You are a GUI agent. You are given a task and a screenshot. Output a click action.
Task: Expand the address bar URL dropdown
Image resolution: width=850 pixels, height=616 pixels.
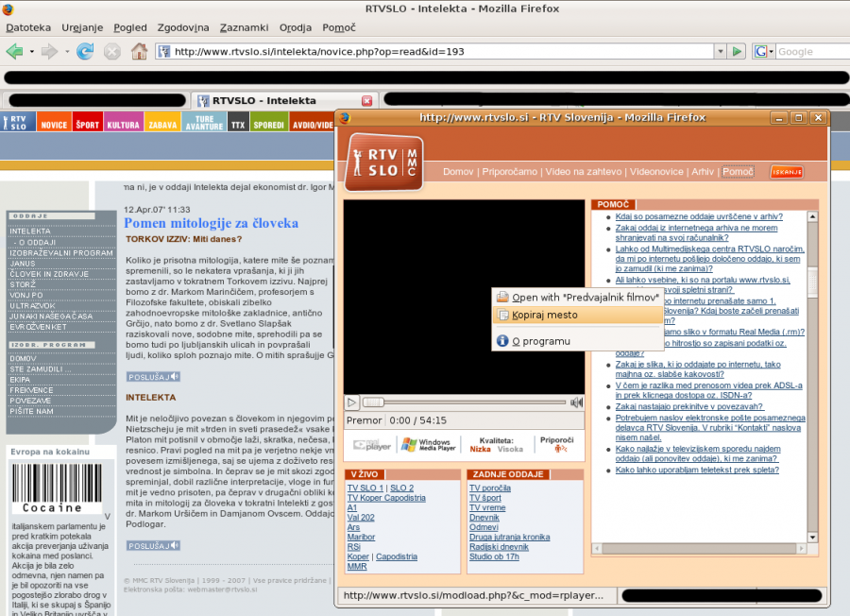click(721, 52)
